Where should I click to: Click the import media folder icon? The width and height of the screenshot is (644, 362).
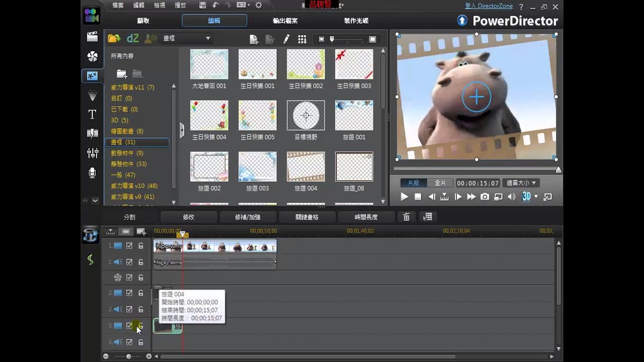[114, 38]
